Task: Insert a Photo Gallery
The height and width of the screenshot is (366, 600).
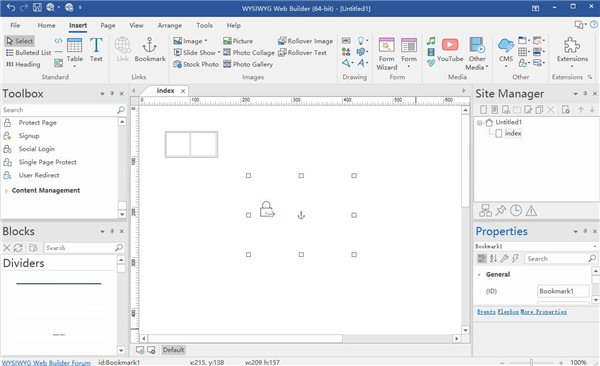Action: pos(248,64)
